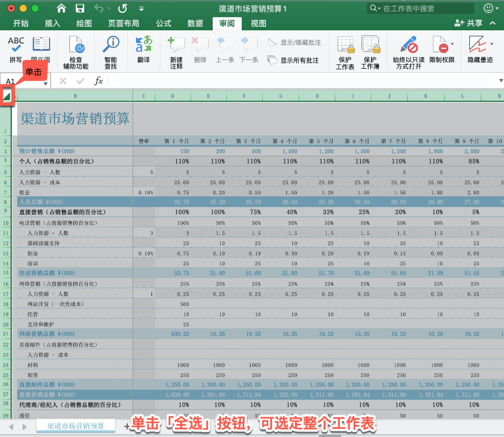504x437 pixels.
Task: Click the 直接营销总额 ¥(000) cell
Action: pyautogui.click(x=75, y=395)
